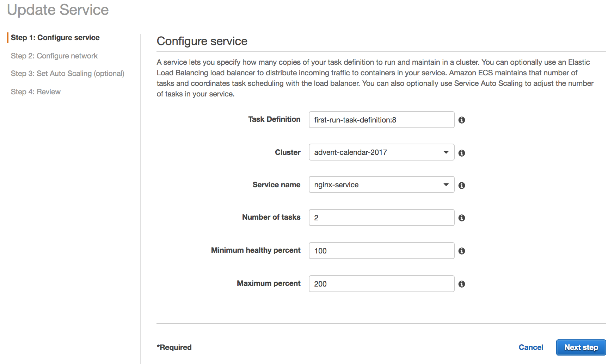Click into the Maximum percent field
This screenshot has width=614, height=364.
pos(381,284)
